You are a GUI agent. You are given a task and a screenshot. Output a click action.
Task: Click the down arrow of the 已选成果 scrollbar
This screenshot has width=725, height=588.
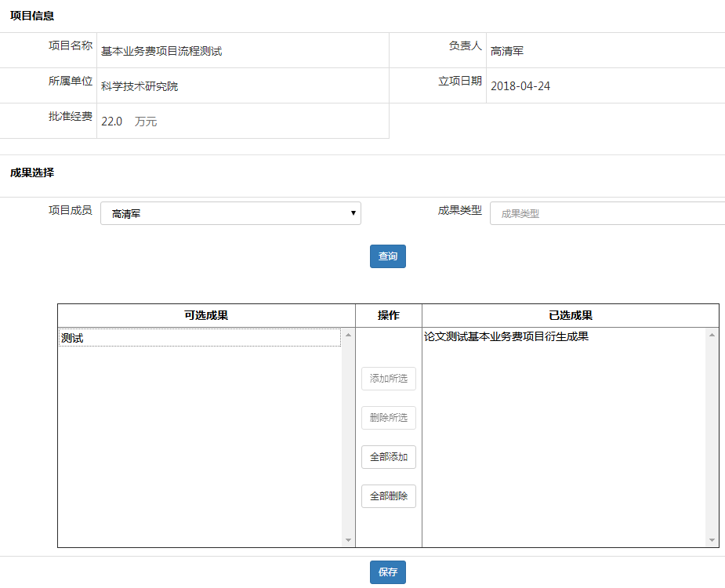pyautogui.click(x=712, y=540)
